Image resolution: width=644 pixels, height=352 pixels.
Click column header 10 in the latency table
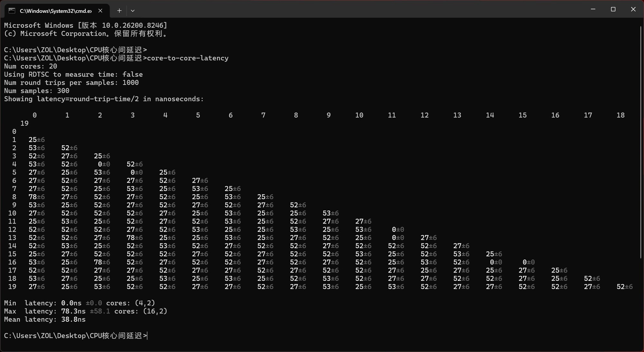coord(359,115)
